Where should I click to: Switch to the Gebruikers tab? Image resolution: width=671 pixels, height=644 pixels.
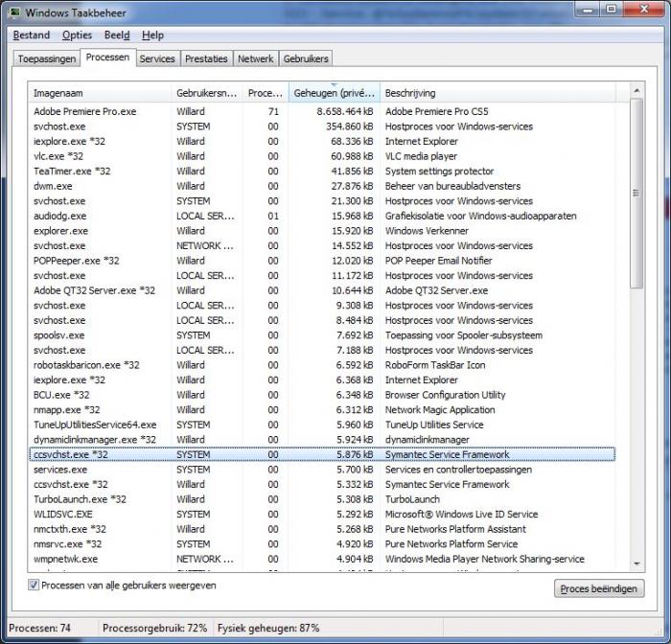(x=306, y=58)
